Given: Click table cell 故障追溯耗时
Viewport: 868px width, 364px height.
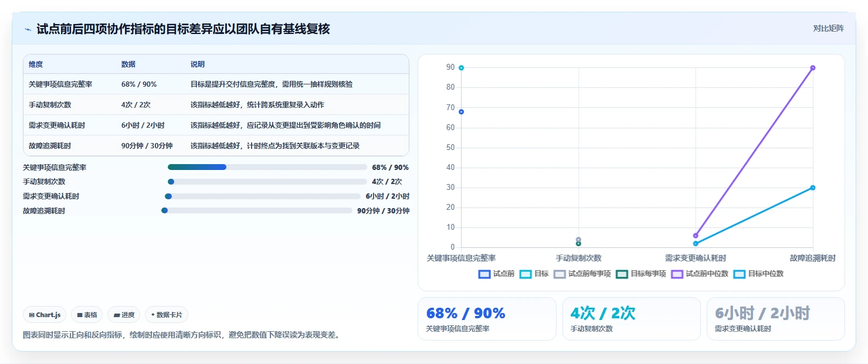Looking at the screenshot, I should coord(50,146).
